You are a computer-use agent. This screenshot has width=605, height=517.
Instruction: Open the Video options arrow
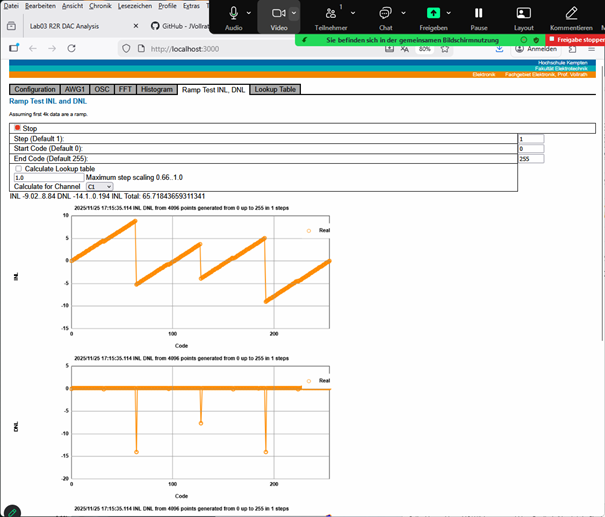click(x=293, y=13)
